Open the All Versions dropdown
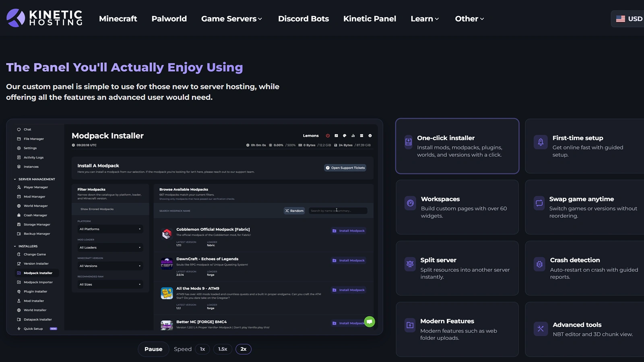The height and width of the screenshot is (362, 644). point(110,266)
